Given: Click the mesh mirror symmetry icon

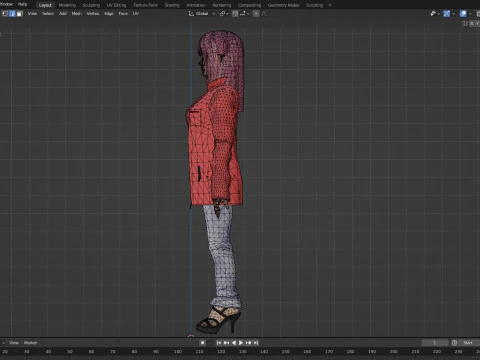Looking at the screenshot, I should click(465, 23).
